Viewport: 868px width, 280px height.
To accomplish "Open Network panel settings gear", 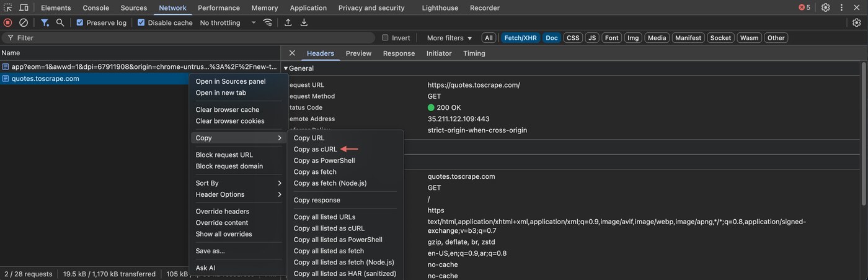I will click(856, 22).
